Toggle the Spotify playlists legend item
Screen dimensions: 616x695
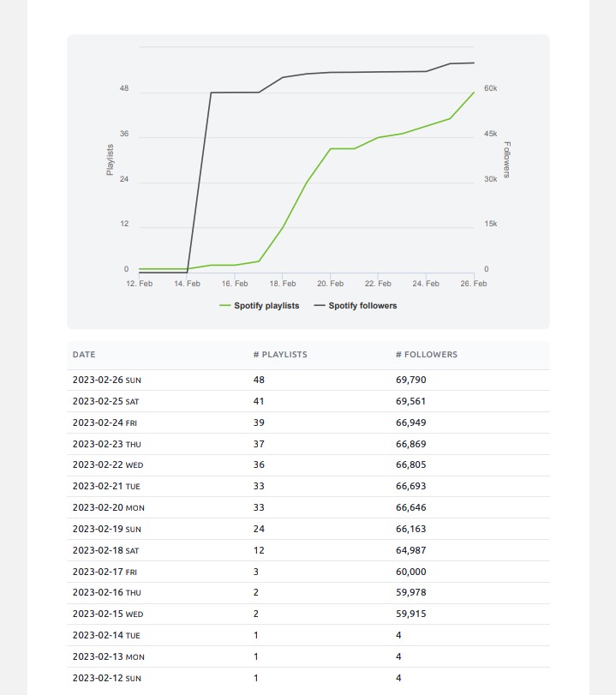(260, 305)
